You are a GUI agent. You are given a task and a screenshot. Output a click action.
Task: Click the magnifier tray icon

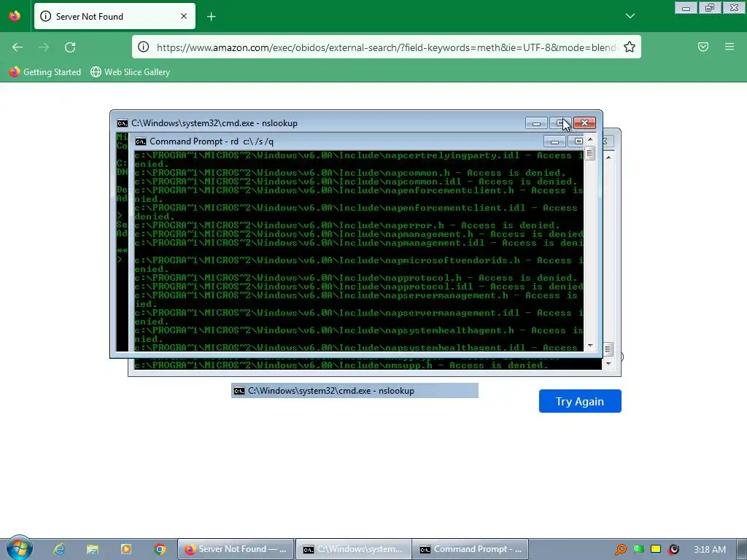(620, 550)
